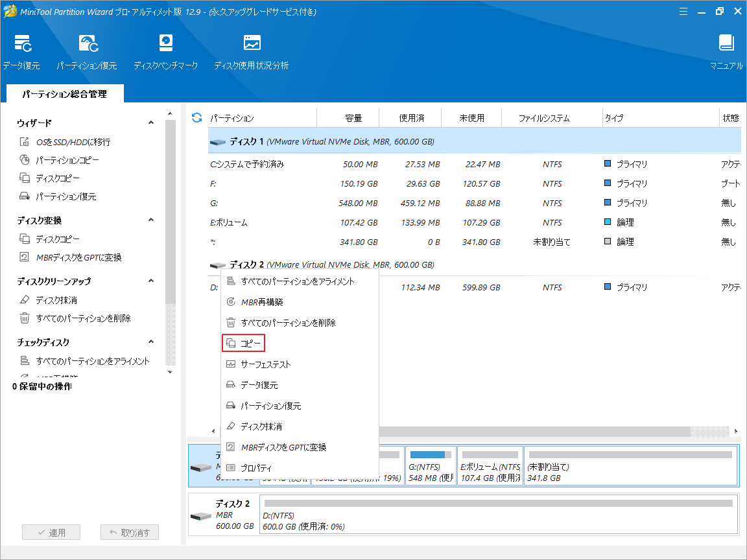Click (未割り当て) 341.8 GB block in disk map
Viewport: 747px width, 560px height.
631,466
